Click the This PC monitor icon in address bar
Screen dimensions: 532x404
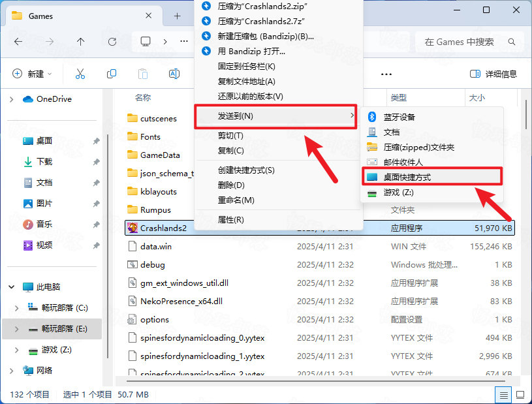(x=146, y=41)
